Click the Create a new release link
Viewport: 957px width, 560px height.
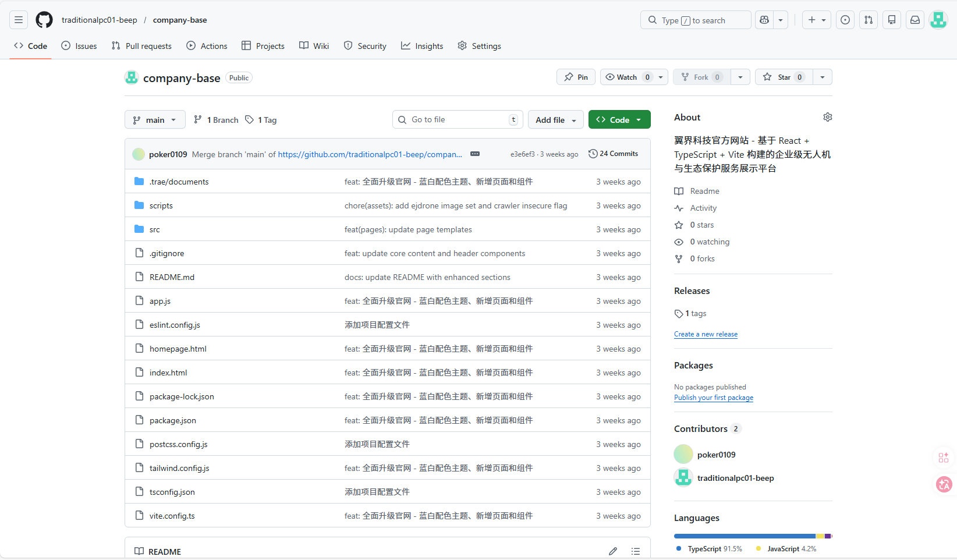(706, 334)
